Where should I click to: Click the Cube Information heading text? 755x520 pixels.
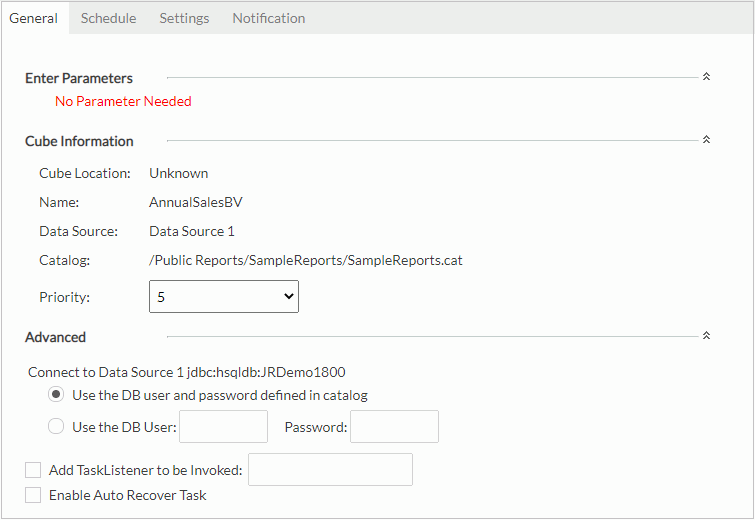tap(79, 141)
